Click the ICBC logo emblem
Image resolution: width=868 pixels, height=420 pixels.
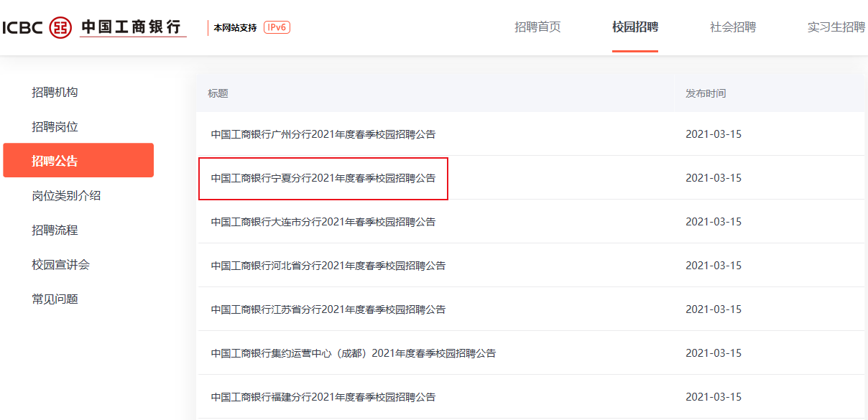[x=61, y=27]
